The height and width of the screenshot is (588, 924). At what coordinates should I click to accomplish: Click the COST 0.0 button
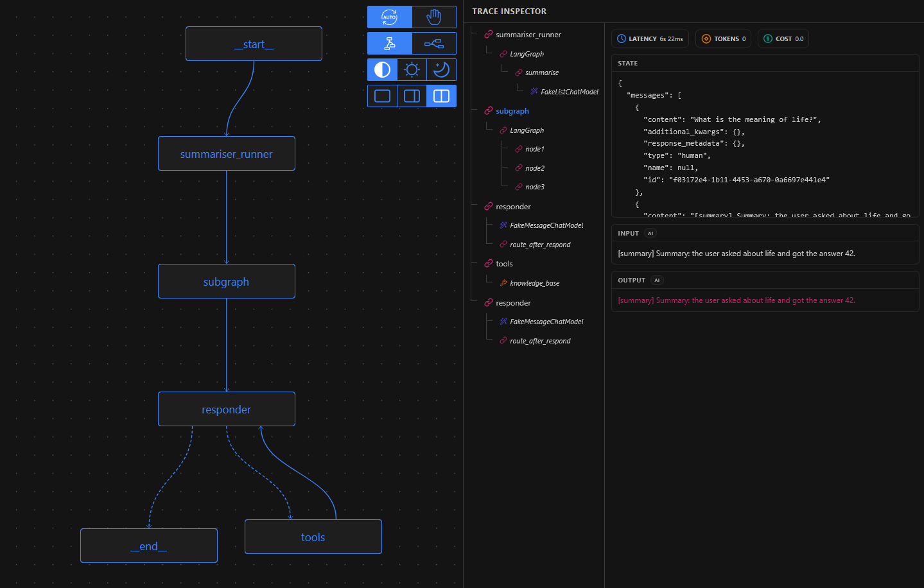(x=783, y=38)
